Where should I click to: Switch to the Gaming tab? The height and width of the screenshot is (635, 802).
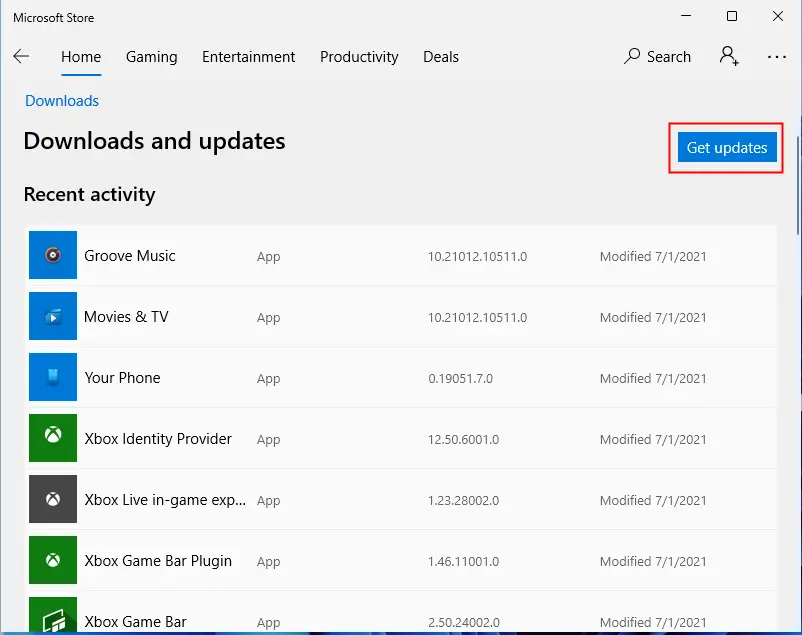click(x=151, y=57)
